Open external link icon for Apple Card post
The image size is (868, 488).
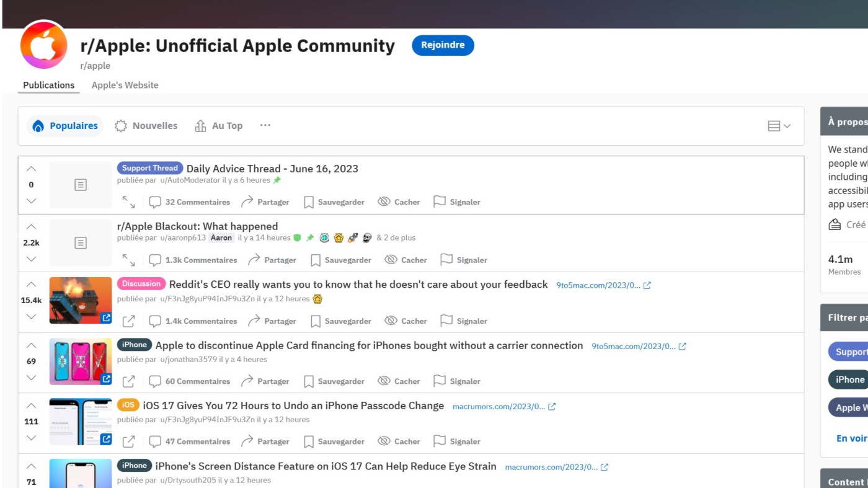128,381
